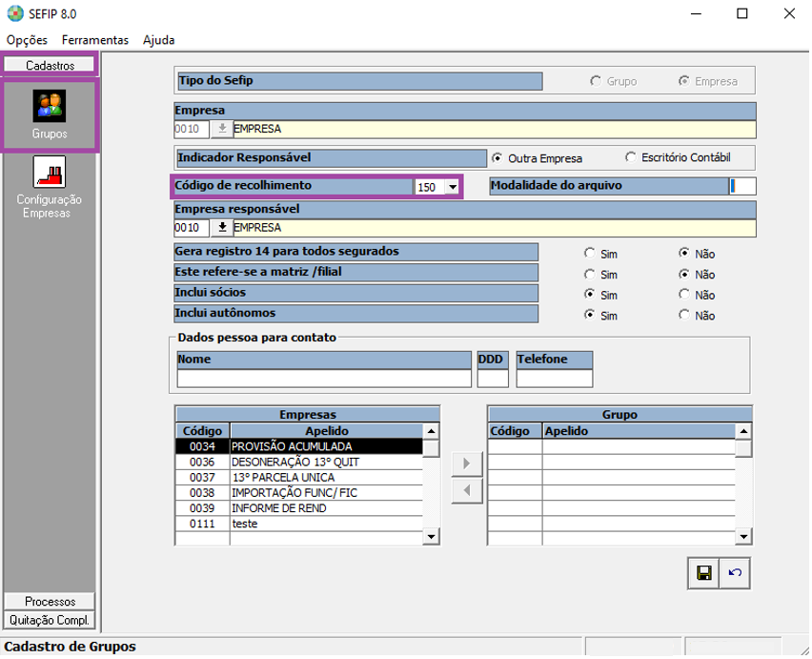This screenshot has height=659, width=812.
Task: Select row PROVISÃO ACUMULADA
Action: click(299, 446)
